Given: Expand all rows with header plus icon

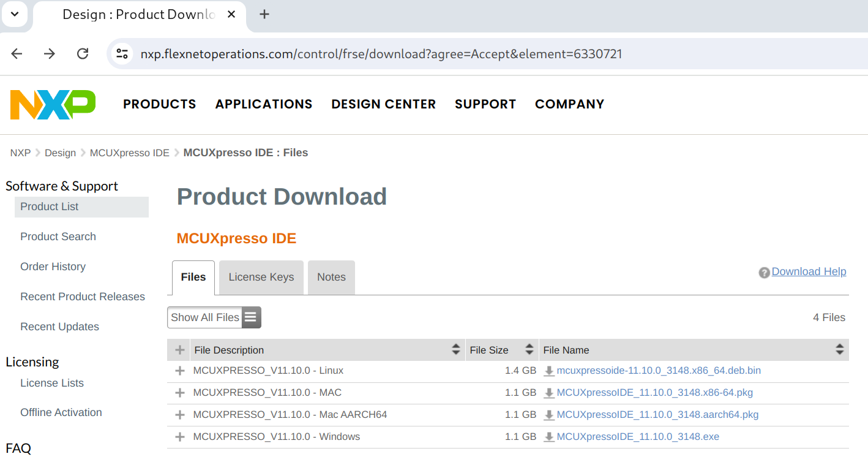Looking at the screenshot, I should point(179,350).
